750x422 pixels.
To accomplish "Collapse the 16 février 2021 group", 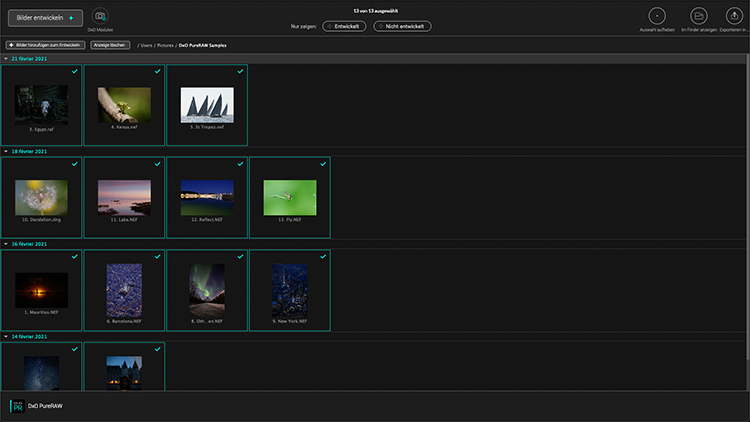I will coord(6,244).
